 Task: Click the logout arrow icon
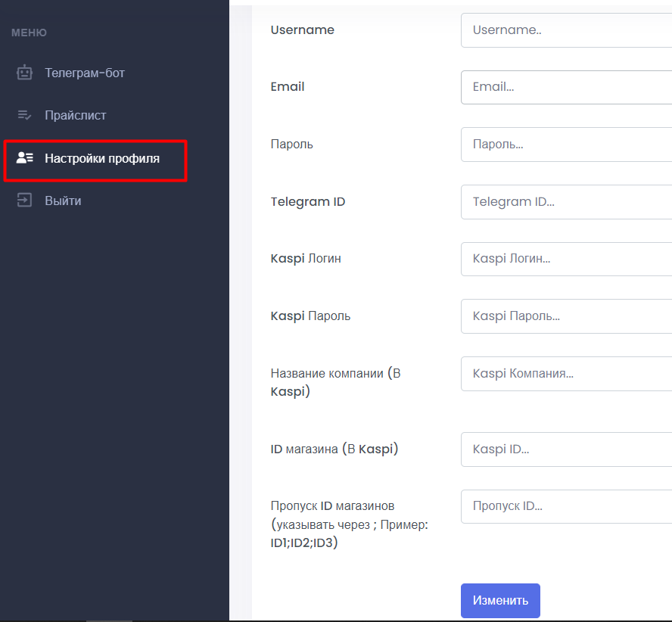pyautogui.click(x=24, y=201)
